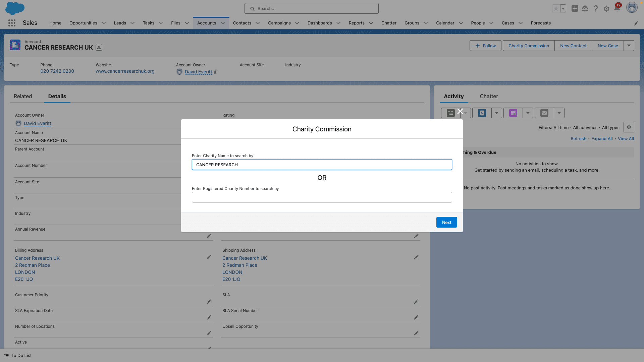
Task: Expand the Accounts tab dropdown chevron
Action: 223,23
